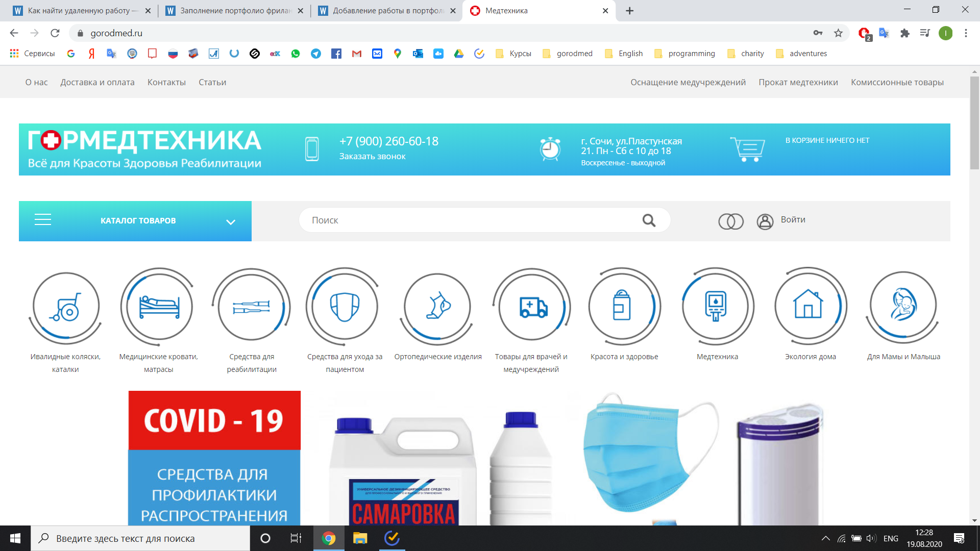
Task: Click Заказать звонок link
Action: coord(373,156)
